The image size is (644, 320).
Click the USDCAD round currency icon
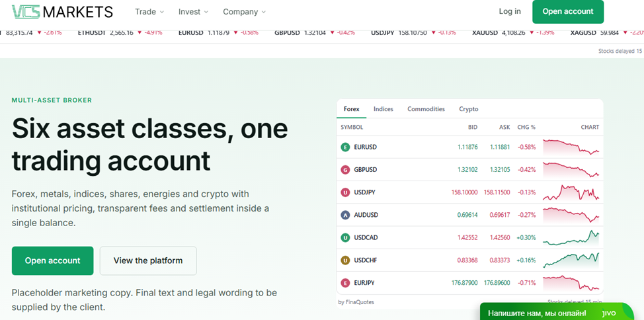tap(345, 237)
